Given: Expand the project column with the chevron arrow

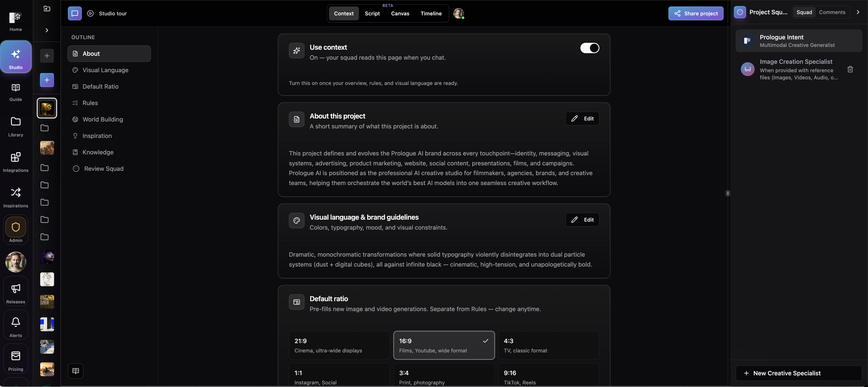Looking at the screenshot, I should 47,30.
